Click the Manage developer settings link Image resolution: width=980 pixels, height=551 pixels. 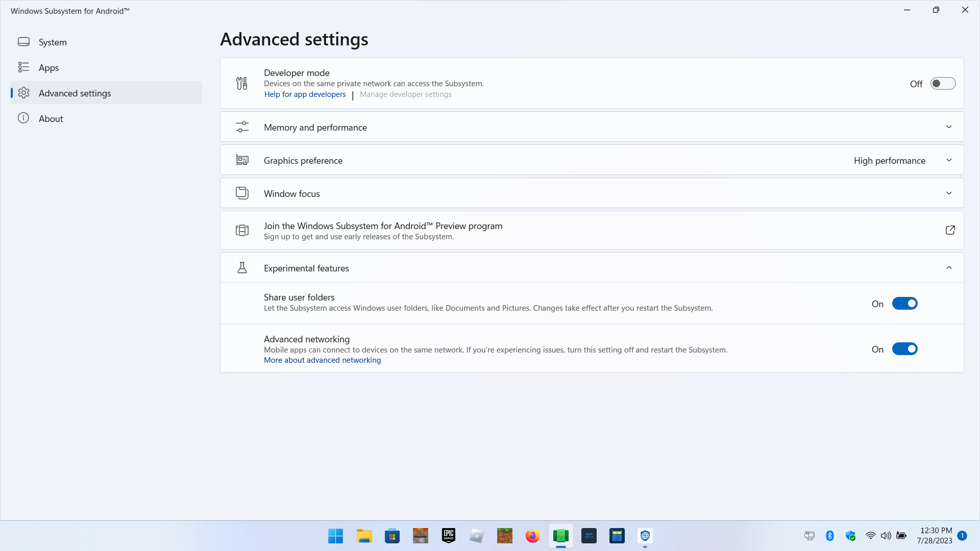coord(405,94)
